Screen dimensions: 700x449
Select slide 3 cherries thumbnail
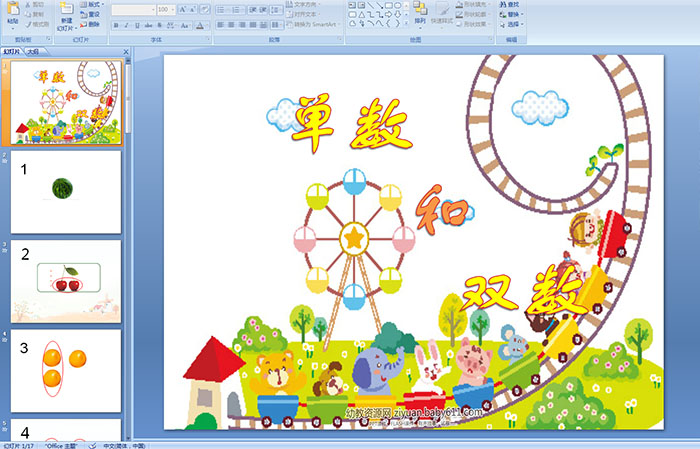66,281
